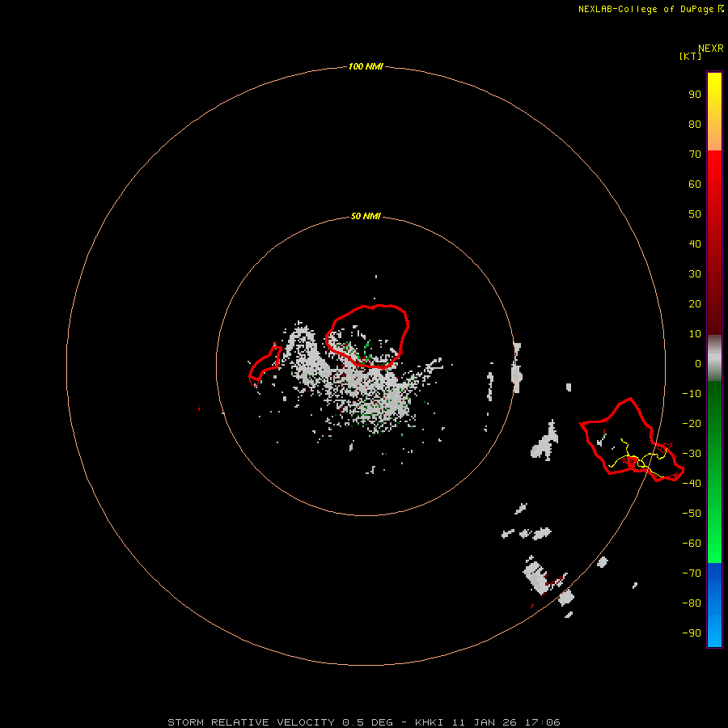This screenshot has height=728, width=728.
Task: Click the -60 value on the velocity scale
Action: point(692,544)
